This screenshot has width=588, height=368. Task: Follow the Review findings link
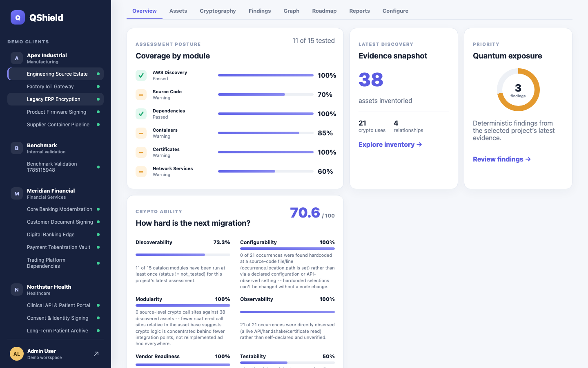pyautogui.click(x=501, y=159)
